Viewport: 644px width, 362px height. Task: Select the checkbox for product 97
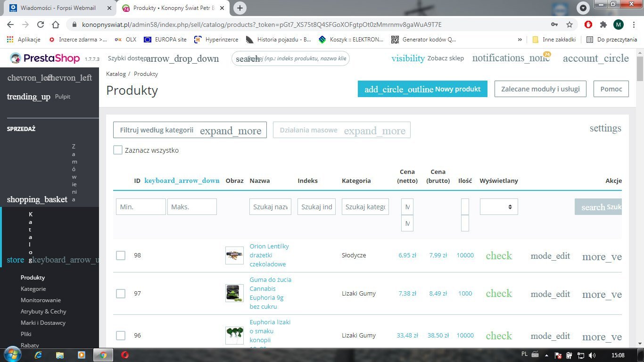pyautogui.click(x=121, y=293)
